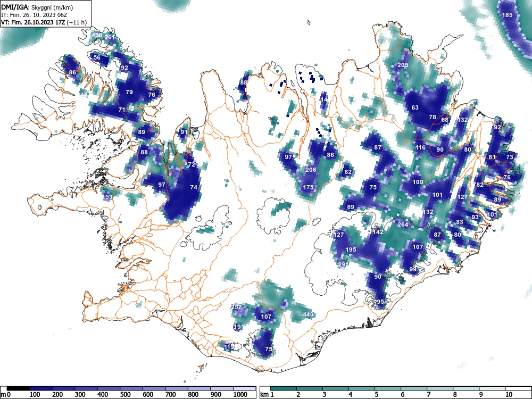This screenshot has height=399, width=532.
Task: Click the visibility value '83' in the east
Action: tap(460, 222)
